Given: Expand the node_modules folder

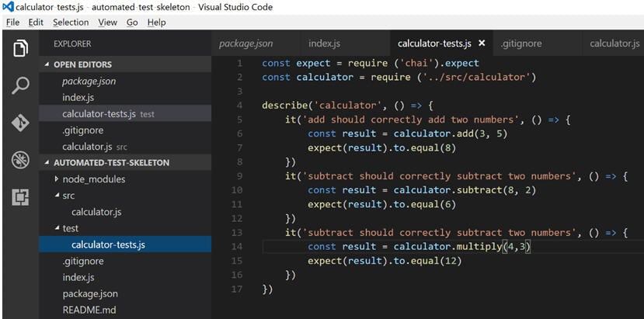Looking at the screenshot, I should click(56, 179).
